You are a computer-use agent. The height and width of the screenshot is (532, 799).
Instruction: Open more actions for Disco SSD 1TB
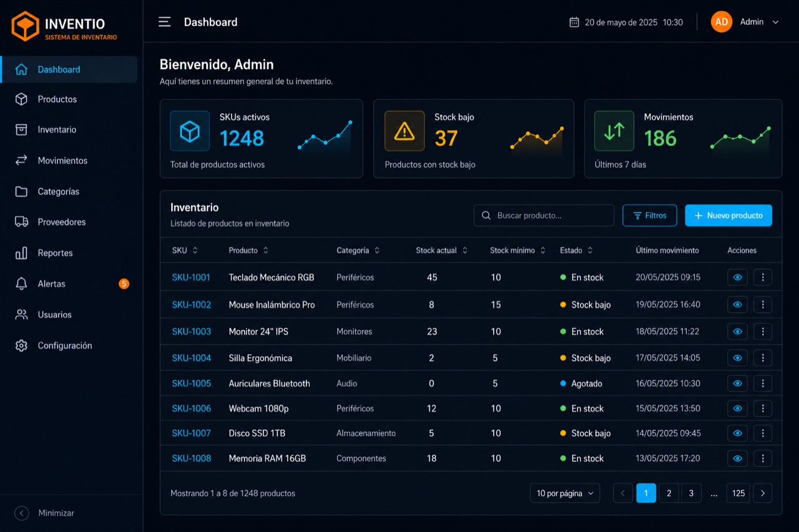pos(763,433)
